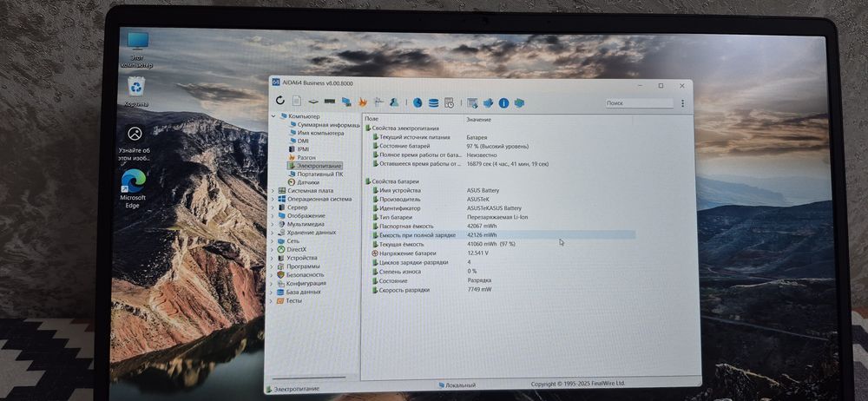Click the Refresh circular arrow toolbar icon
This screenshot has height=401, width=868.
(280, 101)
